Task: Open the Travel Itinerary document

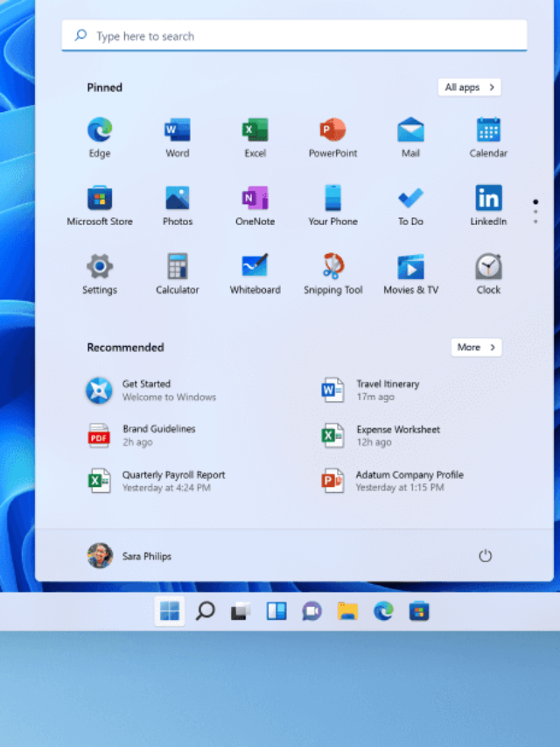Action: 387,390
